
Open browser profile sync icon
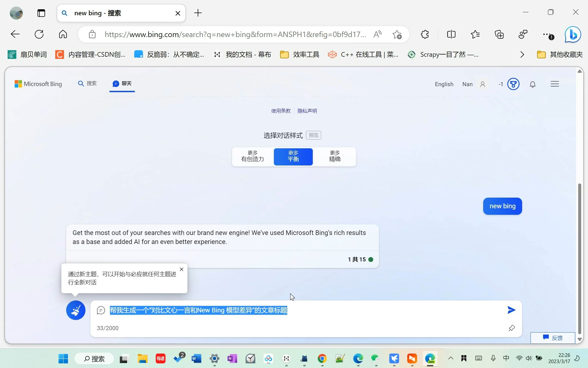(523, 34)
